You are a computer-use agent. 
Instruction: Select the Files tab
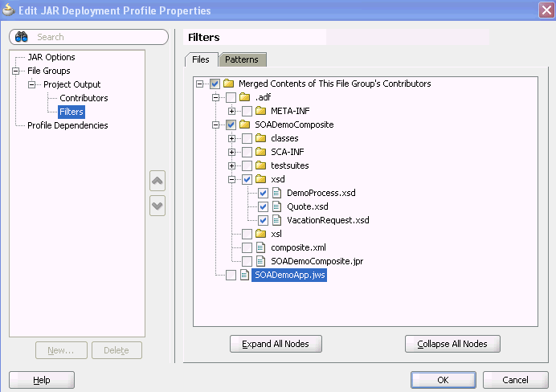coord(201,59)
